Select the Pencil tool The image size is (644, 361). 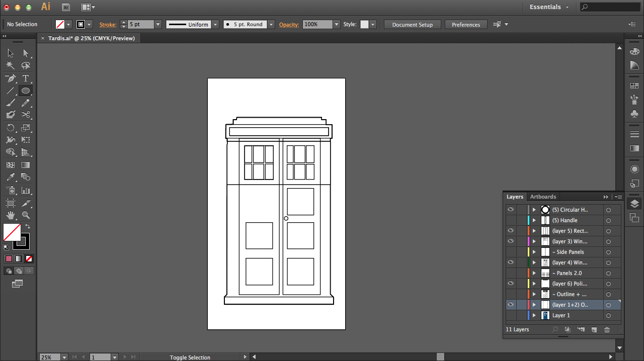[x=26, y=103]
